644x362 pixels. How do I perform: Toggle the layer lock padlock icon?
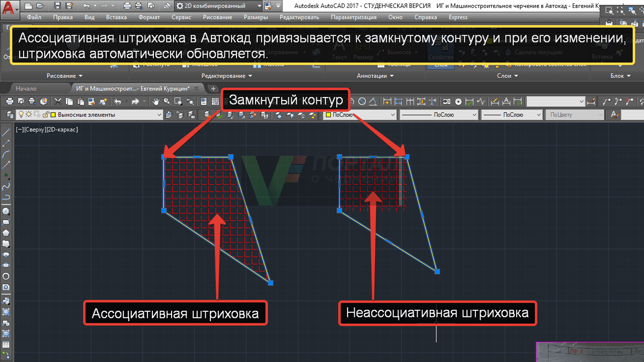tap(46, 115)
